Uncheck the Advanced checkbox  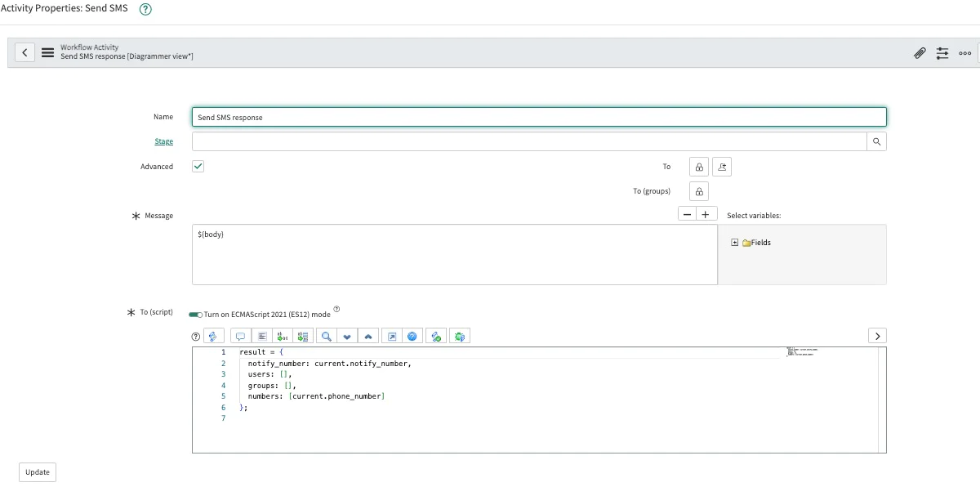tap(198, 166)
